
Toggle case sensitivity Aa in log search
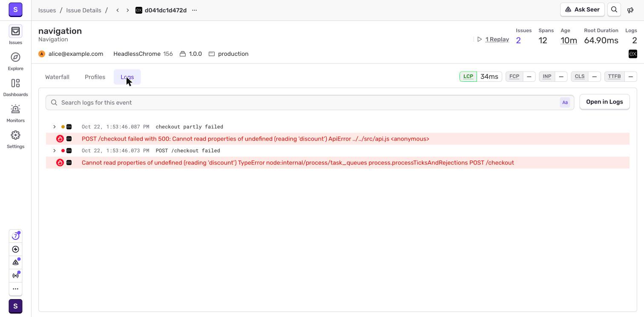click(565, 103)
